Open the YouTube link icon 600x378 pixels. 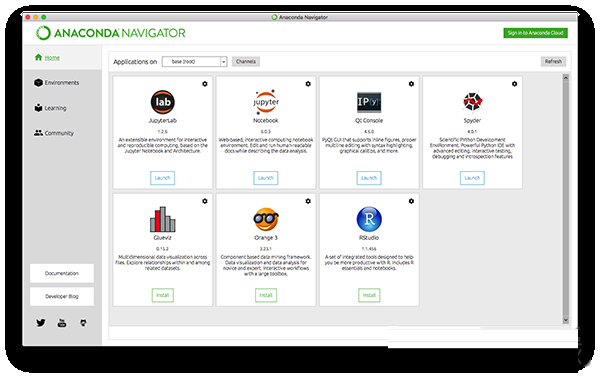[x=62, y=323]
